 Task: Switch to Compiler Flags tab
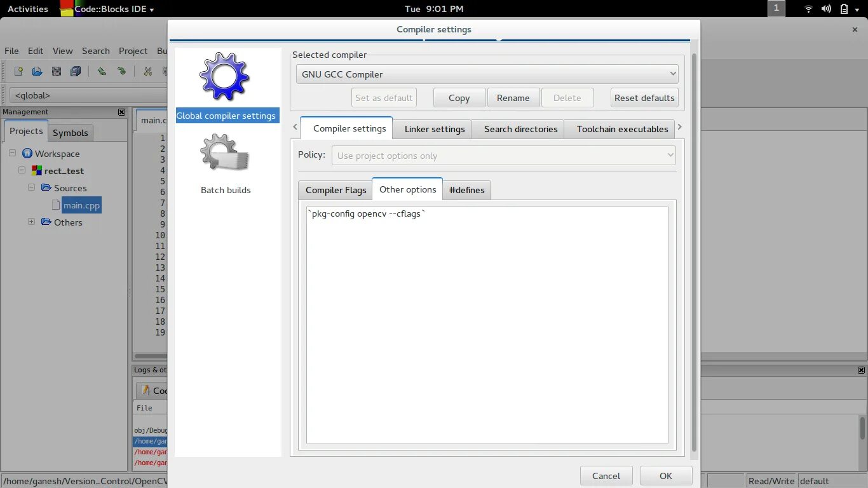pos(336,190)
